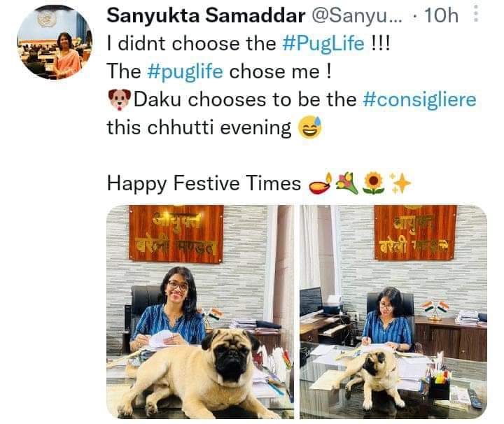
Task: Open the right photo of pug on desk
Action: 393,311
